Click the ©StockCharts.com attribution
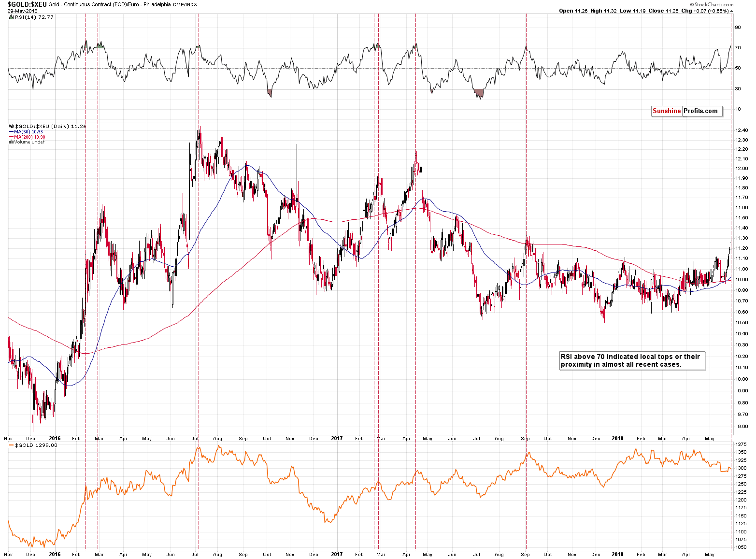756x559 pixels. click(x=712, y=4)
